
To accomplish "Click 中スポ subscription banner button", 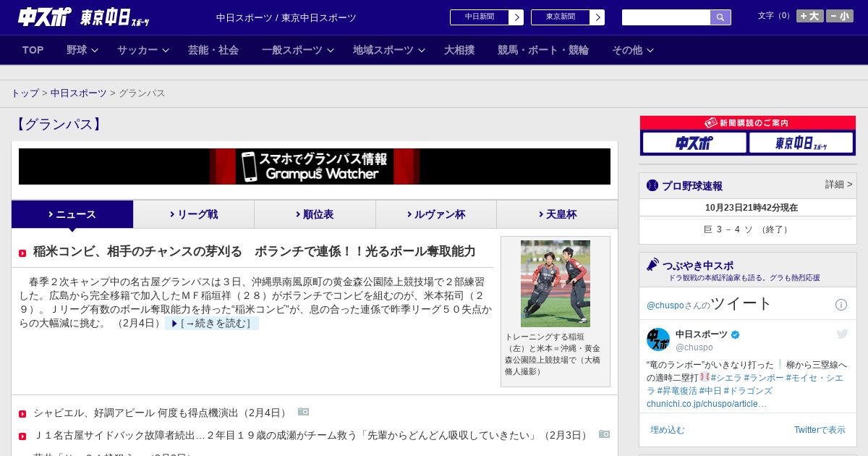I will pyautogui.click(x=694, y=143).
